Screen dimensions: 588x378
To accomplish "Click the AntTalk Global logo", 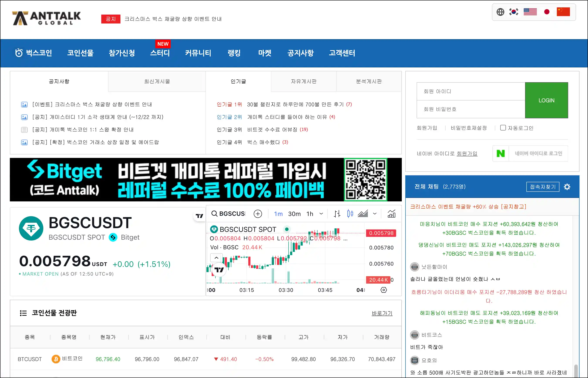I will 46,18.
